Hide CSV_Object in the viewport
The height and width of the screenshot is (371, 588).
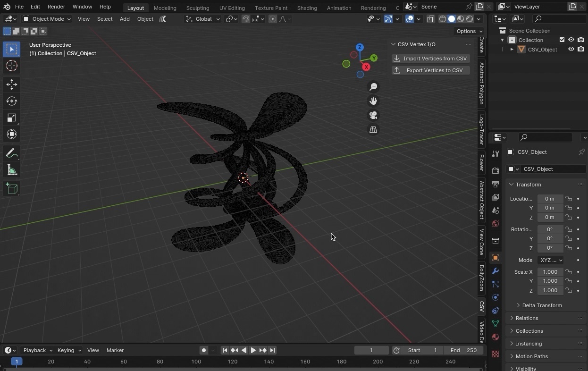click(571, 49)
